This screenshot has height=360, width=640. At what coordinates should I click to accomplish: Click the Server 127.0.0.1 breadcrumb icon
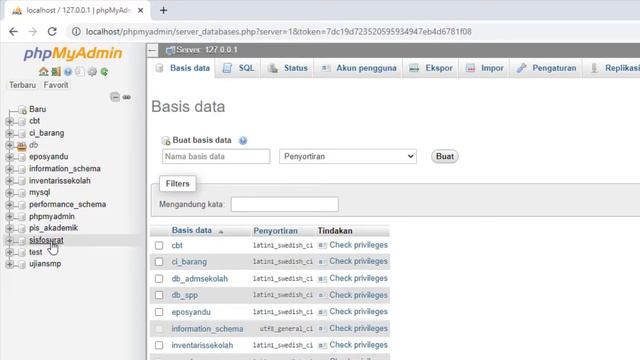pyautogui.click(x=170, y=50)
